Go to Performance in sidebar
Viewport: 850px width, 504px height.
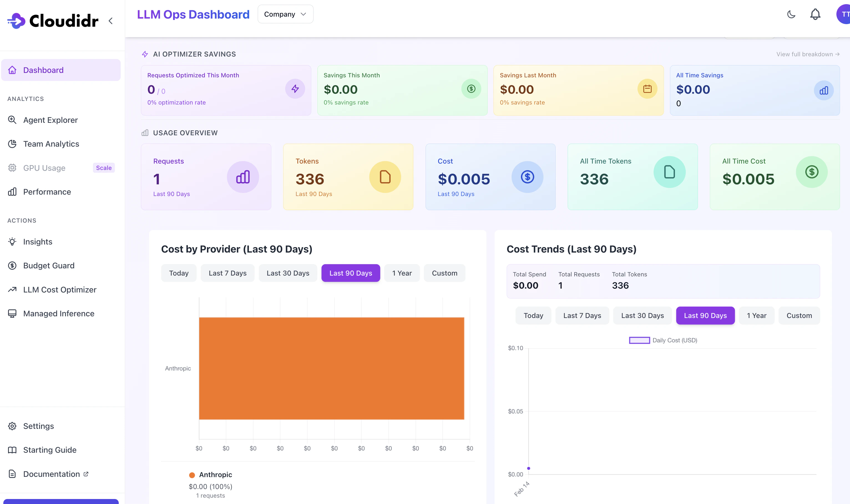click(47, 192)
